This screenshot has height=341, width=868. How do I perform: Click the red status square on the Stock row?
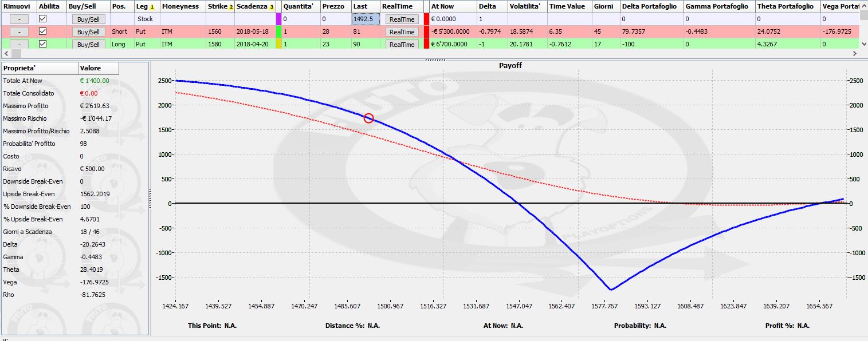click(x=426, y=19)
